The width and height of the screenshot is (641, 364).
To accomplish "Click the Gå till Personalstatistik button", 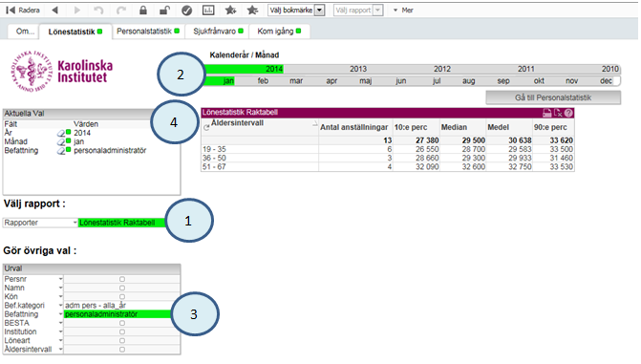I will (553, 97).
